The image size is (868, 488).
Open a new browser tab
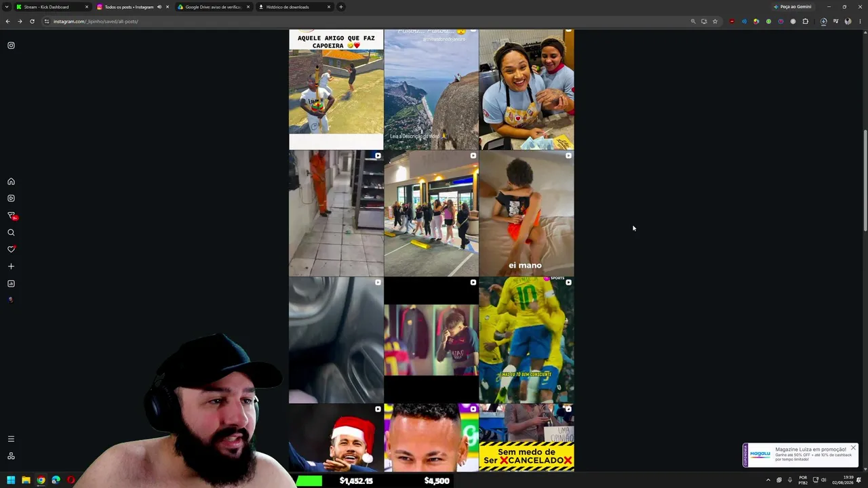coord(341,7)
